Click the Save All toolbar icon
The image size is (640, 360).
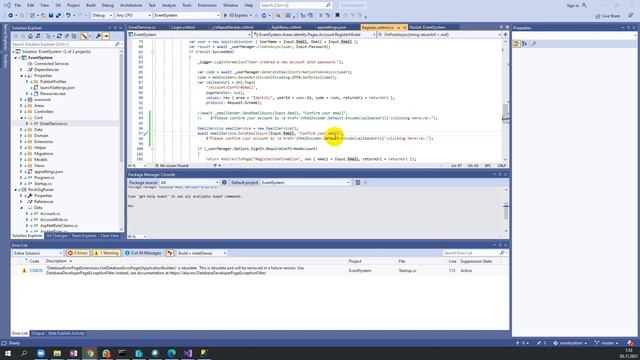58,16
